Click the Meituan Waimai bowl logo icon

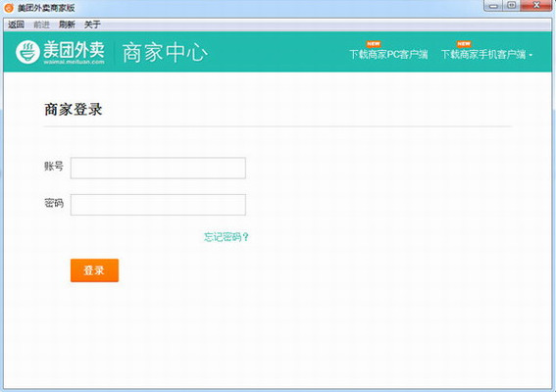tap(27, 52)
